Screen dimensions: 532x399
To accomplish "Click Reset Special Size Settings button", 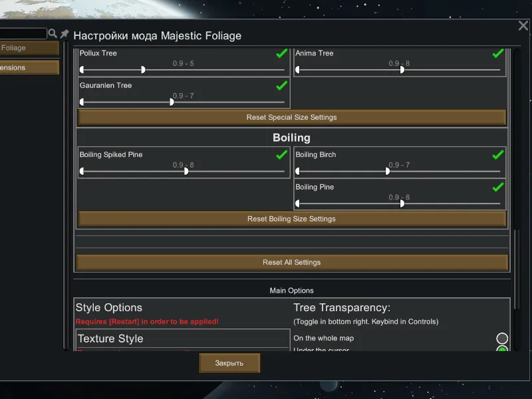I will point(292,118).
